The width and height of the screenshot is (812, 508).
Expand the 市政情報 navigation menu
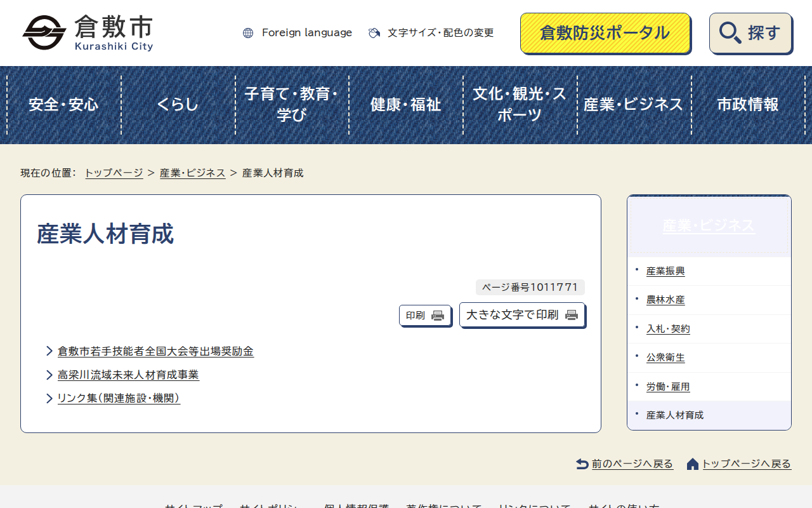pos(748,105)
